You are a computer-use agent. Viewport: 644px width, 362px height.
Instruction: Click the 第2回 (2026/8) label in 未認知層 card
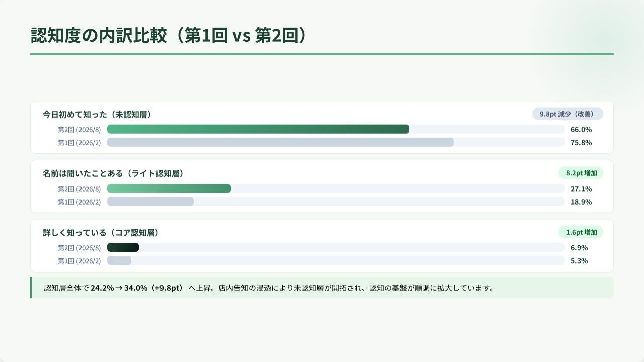coord(79,130)
